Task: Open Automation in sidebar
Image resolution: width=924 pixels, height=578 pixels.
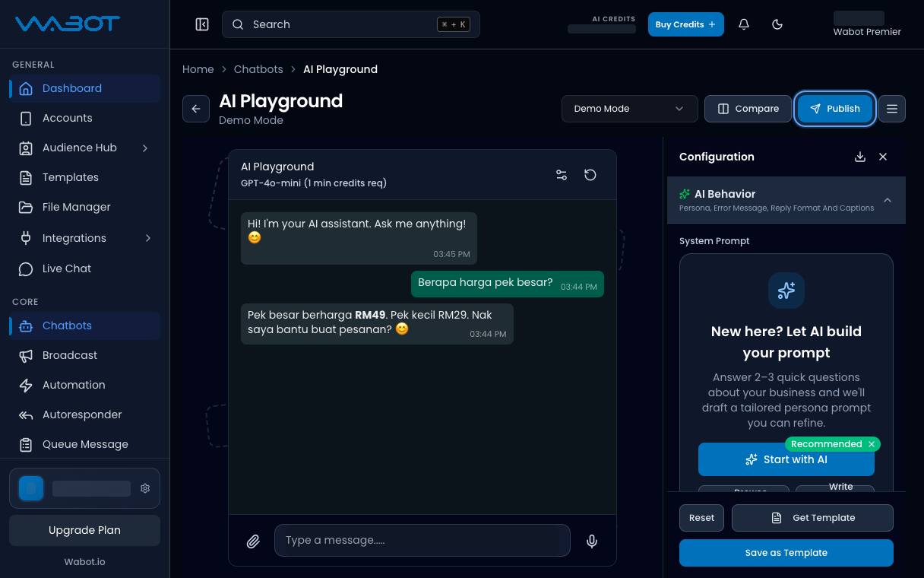Action: [x=84, y=385]
